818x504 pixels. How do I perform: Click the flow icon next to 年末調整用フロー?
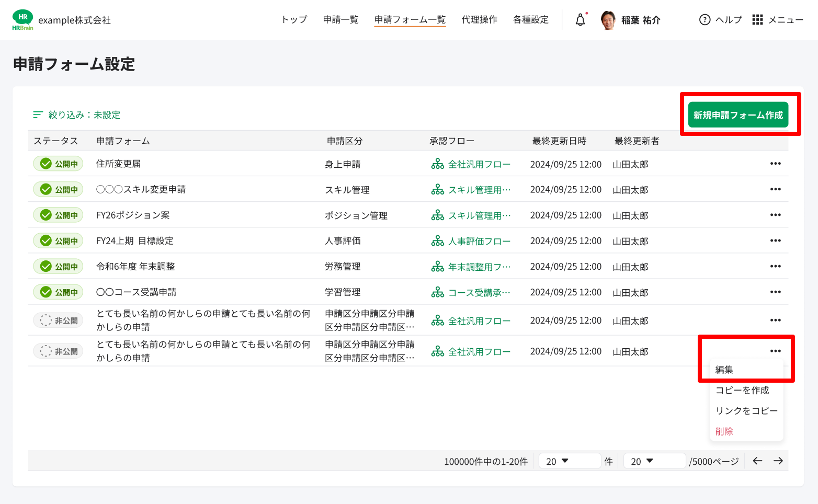[437, 266]
